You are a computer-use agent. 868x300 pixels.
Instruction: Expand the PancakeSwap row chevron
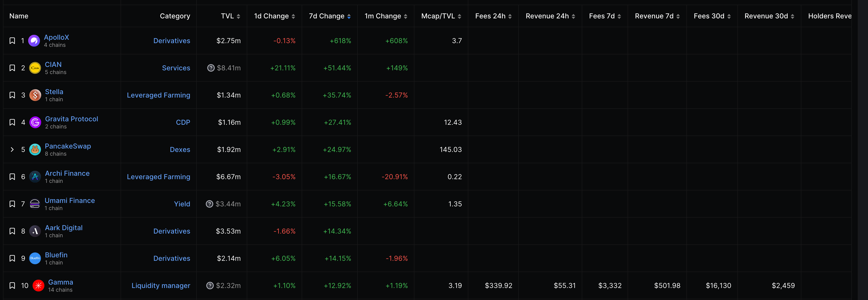pos(12,150)
